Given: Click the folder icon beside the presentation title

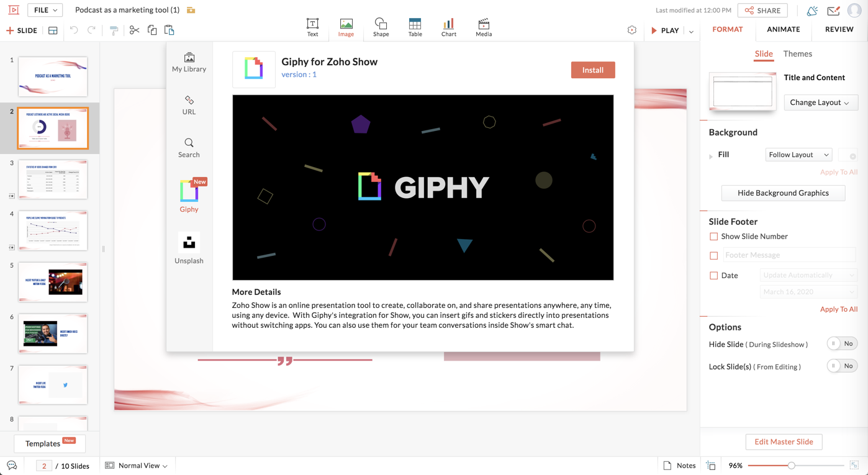Looking at the screenshot, I should pyautogui.click(x=191, y=10).
